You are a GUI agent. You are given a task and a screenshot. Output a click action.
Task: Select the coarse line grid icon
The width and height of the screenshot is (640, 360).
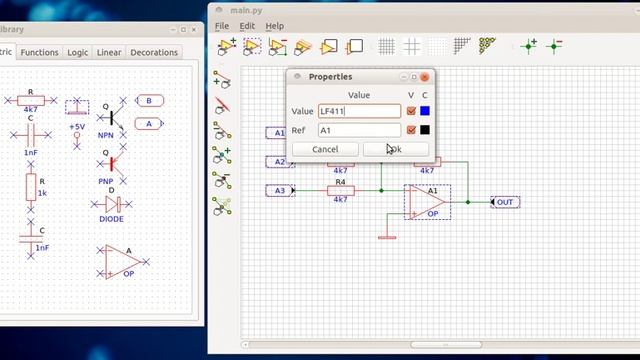(x=412, y=47)
